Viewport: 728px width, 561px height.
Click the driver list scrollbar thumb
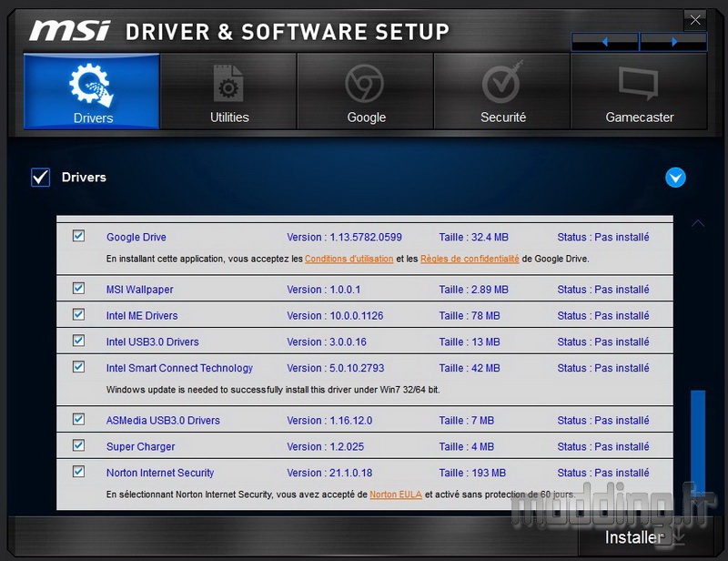click(x=698, y=444)
